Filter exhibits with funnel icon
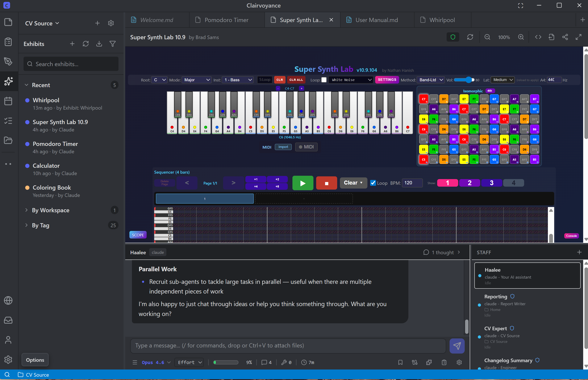This screenshot has width=588, height=380. click(x=113, y=44)
